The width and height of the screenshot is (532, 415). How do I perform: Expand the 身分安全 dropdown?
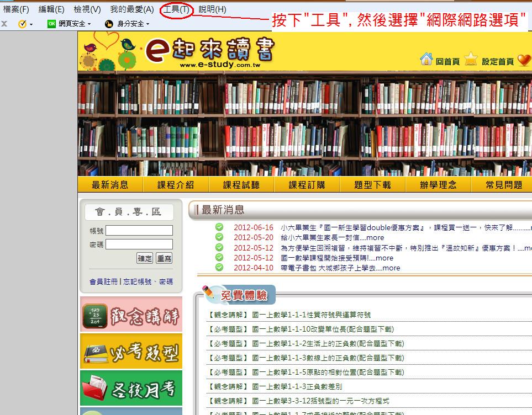148,24
